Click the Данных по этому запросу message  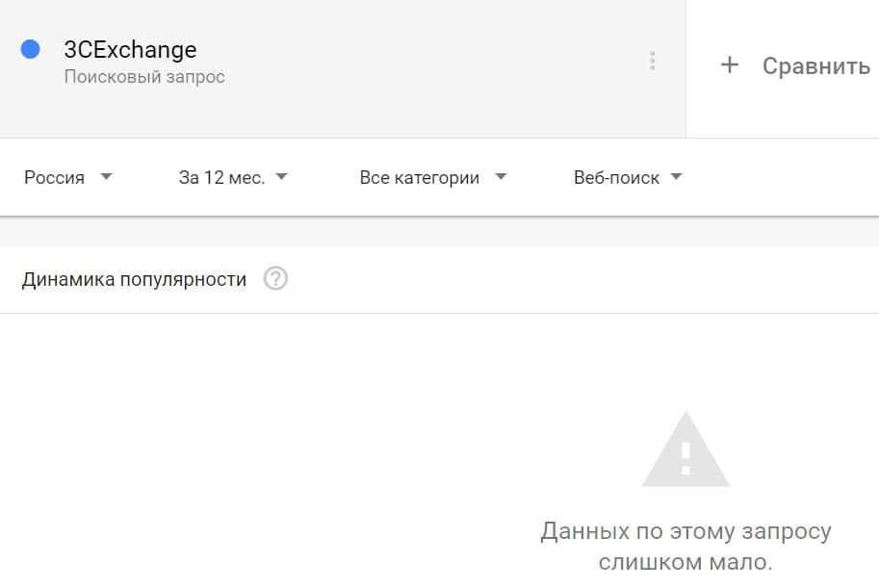[685, 531]
